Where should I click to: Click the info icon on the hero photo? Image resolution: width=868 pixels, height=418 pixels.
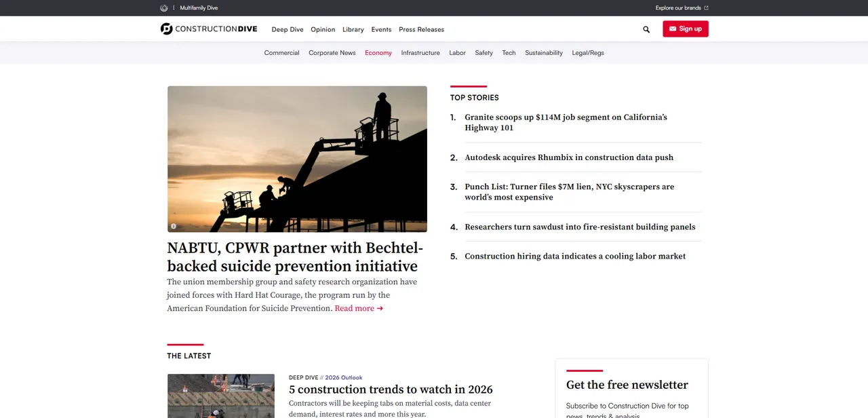[174, 226]
